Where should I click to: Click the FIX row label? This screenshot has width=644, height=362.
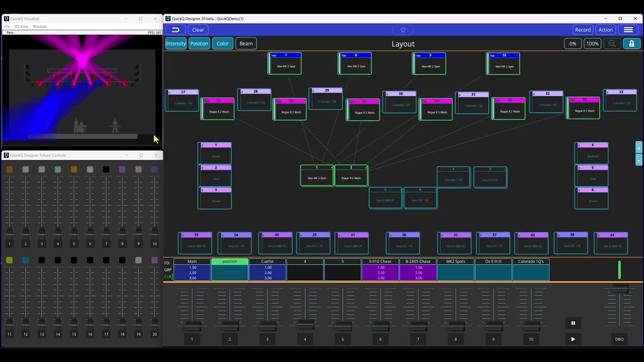tap(167, 263)
